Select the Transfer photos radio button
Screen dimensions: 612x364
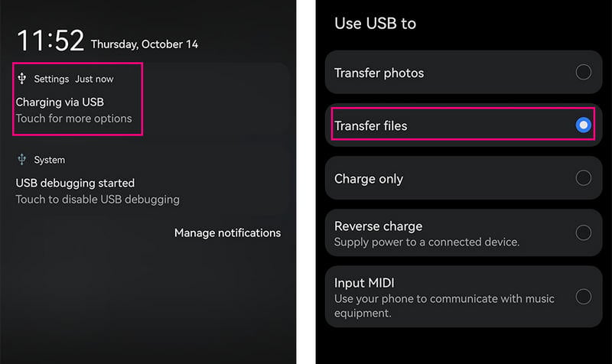[x=583, y=73]
